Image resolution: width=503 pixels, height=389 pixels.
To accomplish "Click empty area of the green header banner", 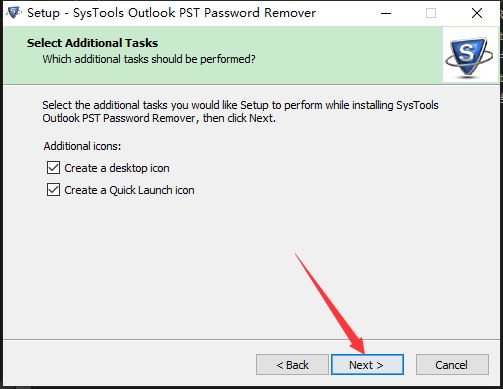I will 350,55.
